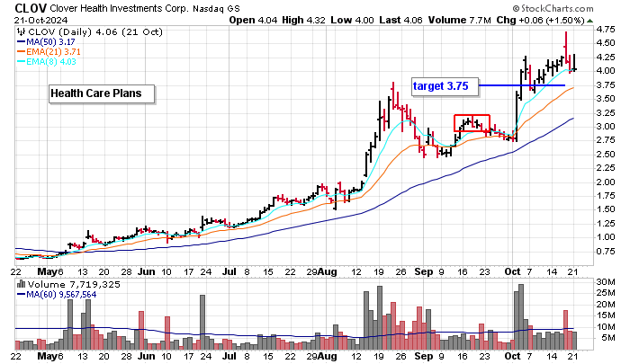Click the 30M volume axis label
630x364 pixels.
tap(606, 282)
